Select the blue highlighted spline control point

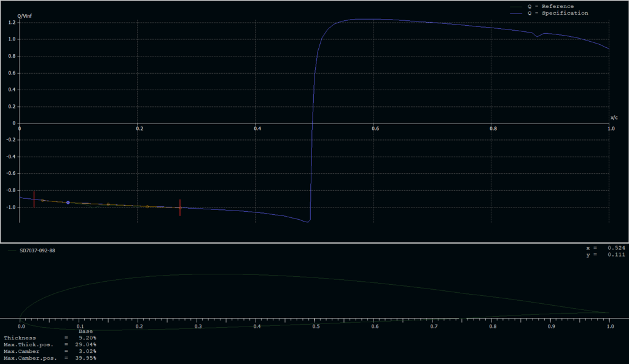68,202
